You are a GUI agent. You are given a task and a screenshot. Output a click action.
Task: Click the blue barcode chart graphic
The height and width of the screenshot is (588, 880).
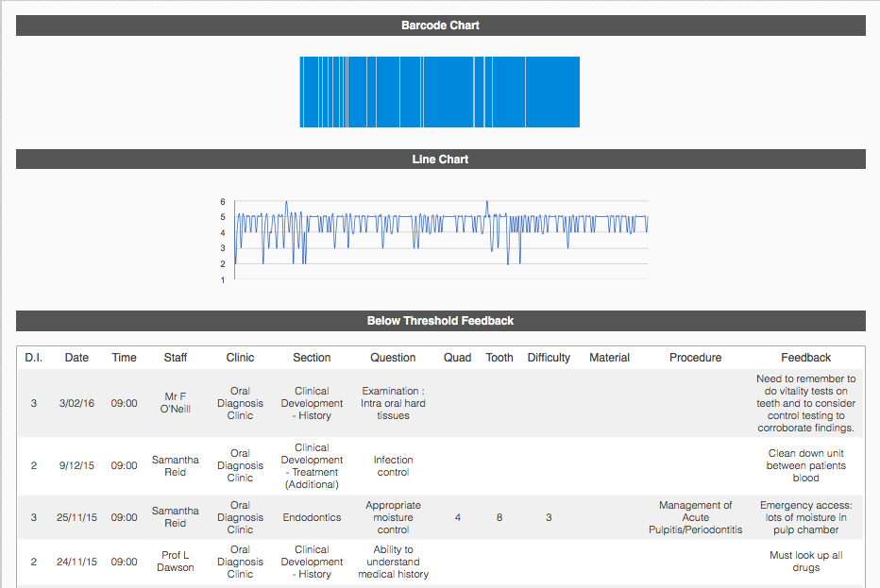pos(439,92)
